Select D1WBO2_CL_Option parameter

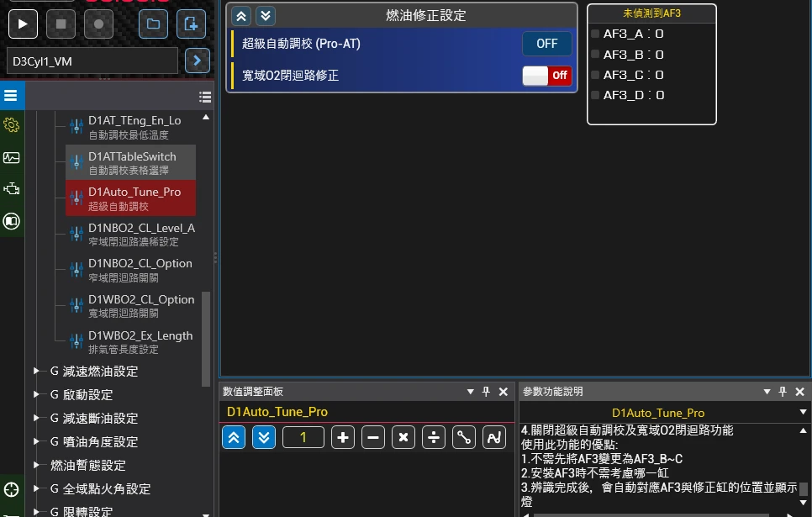pyautogui.click(x=131, y=306)
